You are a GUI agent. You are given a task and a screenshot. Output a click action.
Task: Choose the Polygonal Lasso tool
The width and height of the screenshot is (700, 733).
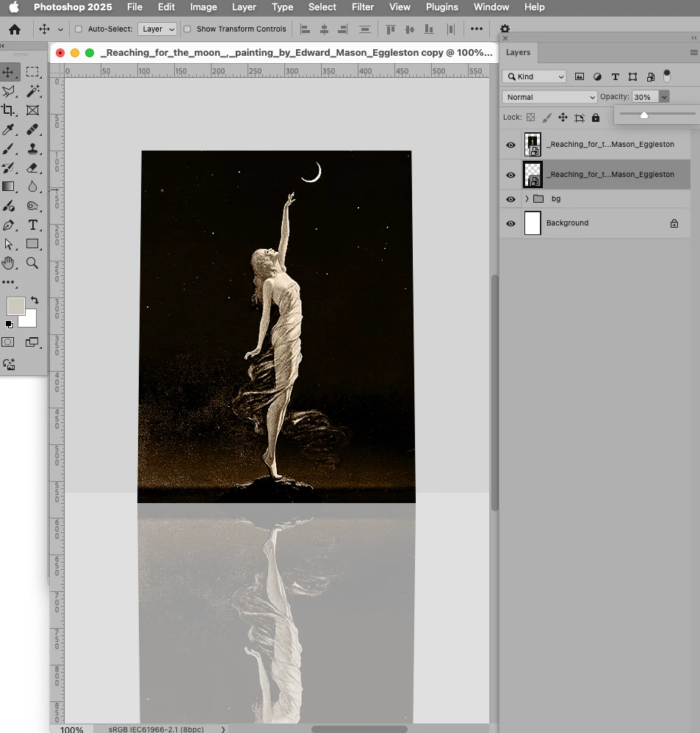(x=8, y=91)
